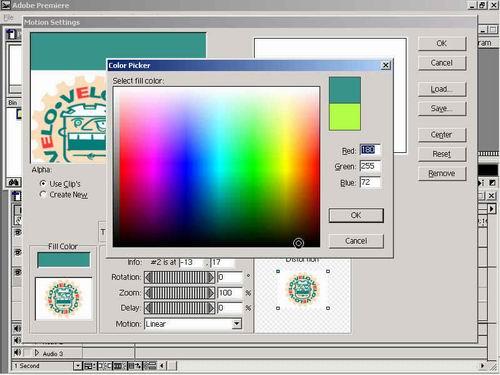This screenshot has width=500, height=375.
Task: Click the Audio 3 track speaker icon
Action: pyautogui.click(x=17, y=353)
